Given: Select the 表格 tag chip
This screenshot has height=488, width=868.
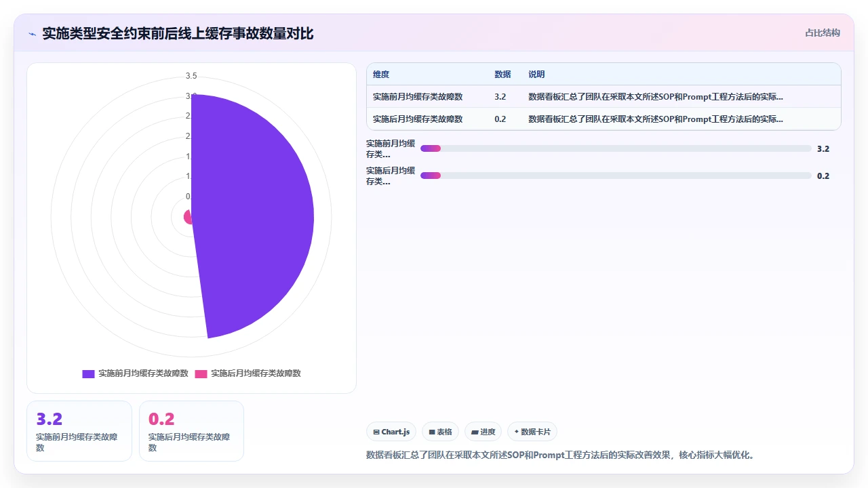Looking at the screenshot, I should click(x=440, y=432).
